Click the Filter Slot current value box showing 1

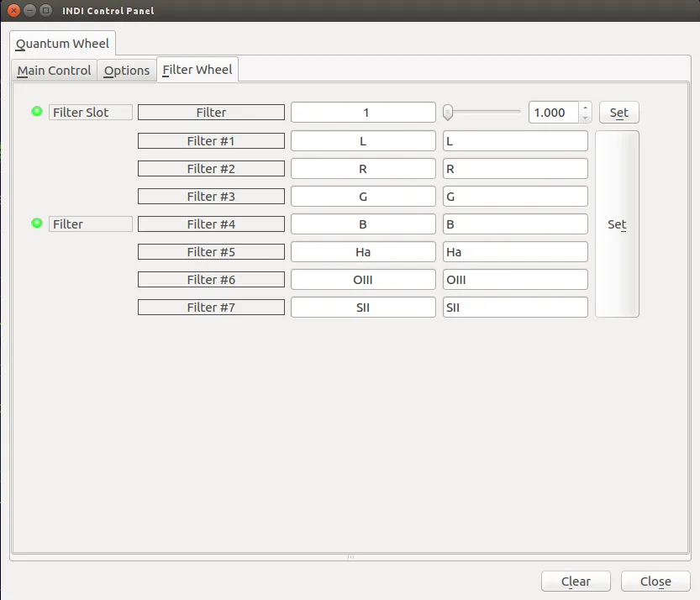(363, 113)
